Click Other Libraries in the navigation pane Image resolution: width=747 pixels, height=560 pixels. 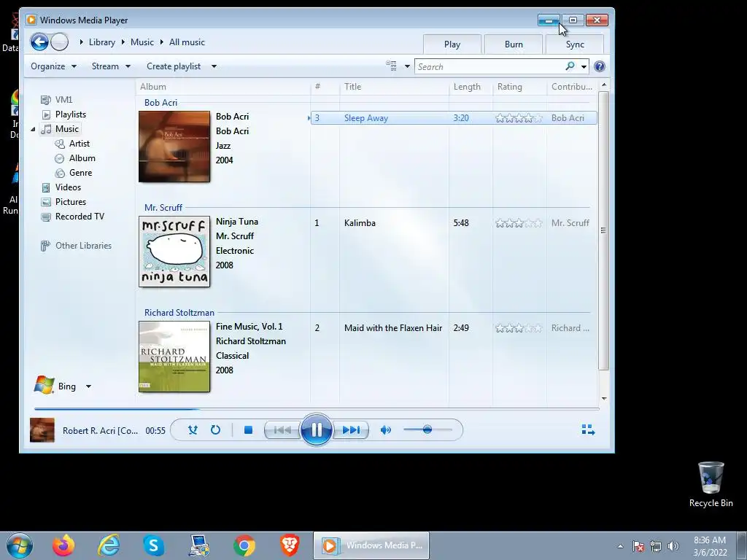coord(76,246)
